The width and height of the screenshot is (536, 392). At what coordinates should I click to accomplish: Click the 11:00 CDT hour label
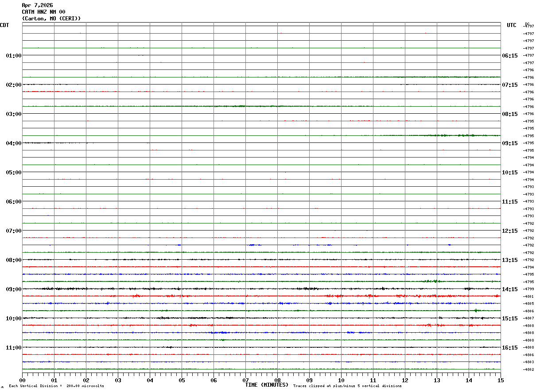[x=14, y=348]
